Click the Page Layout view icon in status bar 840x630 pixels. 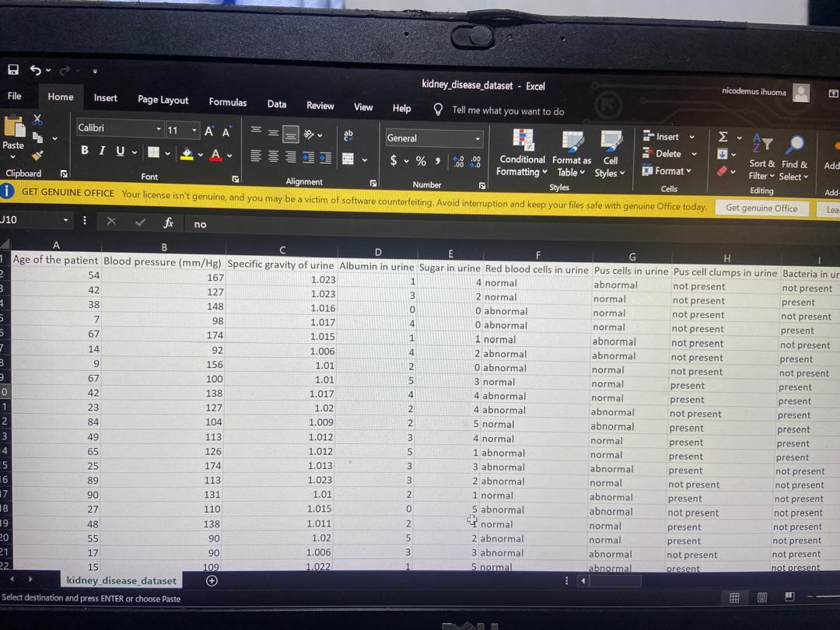761,597
